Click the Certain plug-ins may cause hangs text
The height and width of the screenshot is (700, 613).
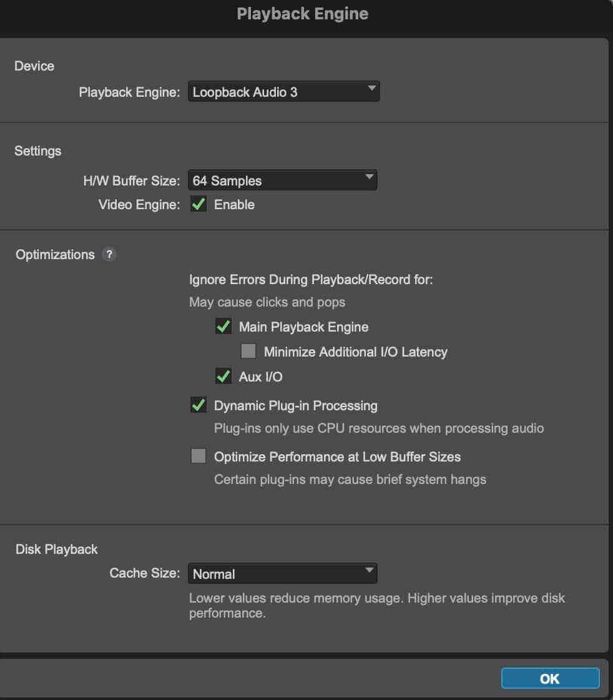350,480
